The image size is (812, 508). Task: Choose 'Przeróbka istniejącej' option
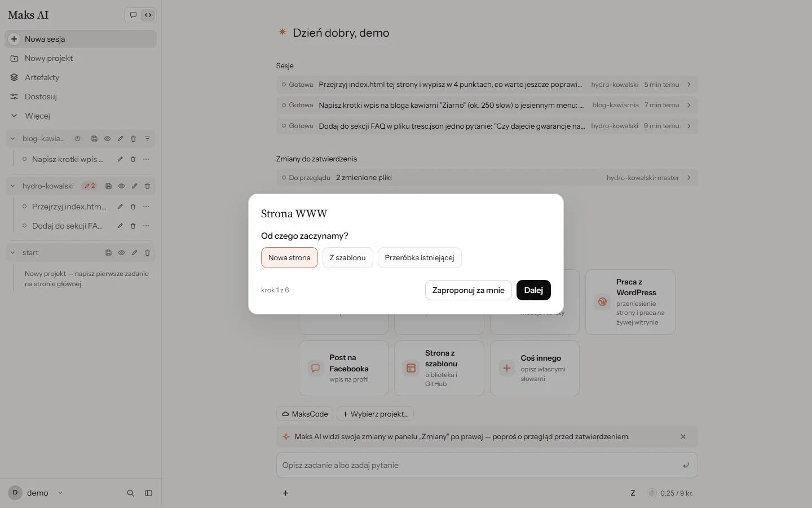(x=420, y=258)
